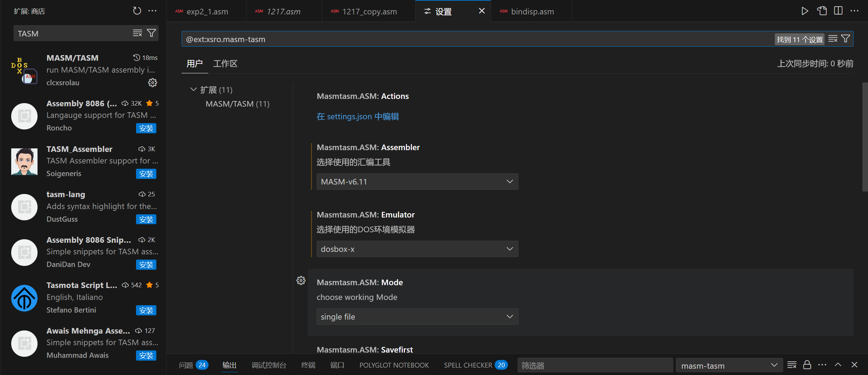868x375 pixels.
Task: Select MASM/TASM (11) in settings tree
Action: (x=237, y=104)
